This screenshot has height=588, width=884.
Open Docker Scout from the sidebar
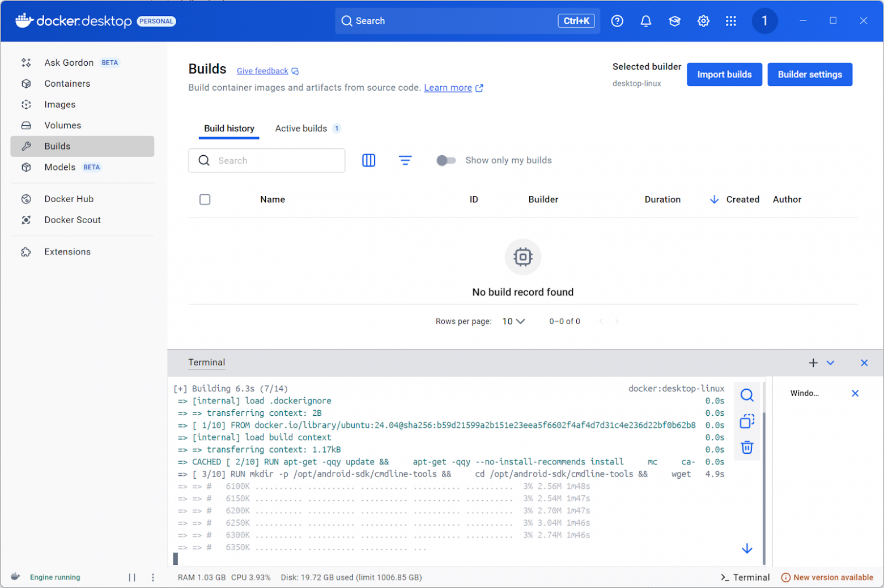[82, 220]
